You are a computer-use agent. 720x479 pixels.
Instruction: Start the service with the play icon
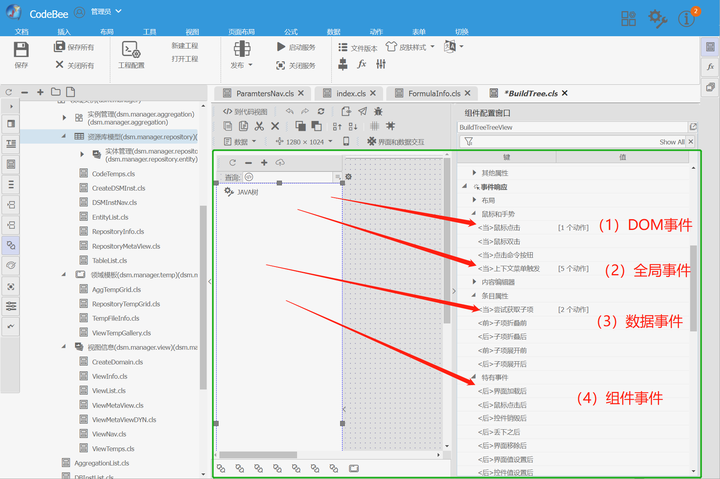point(281,46)
